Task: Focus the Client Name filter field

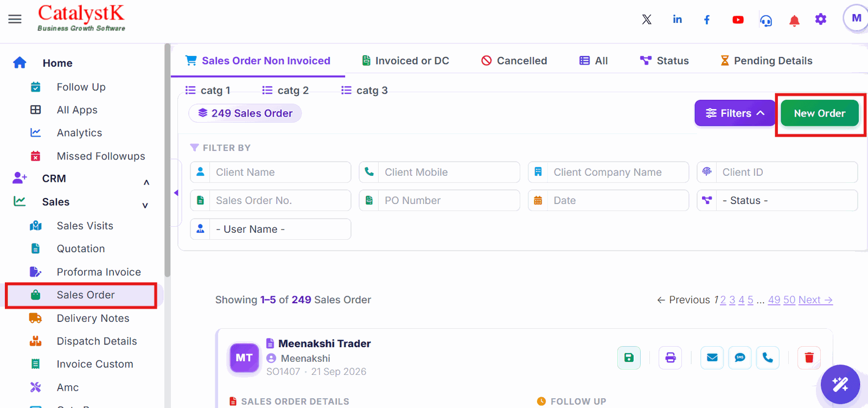Action: [x=271, y=172]
